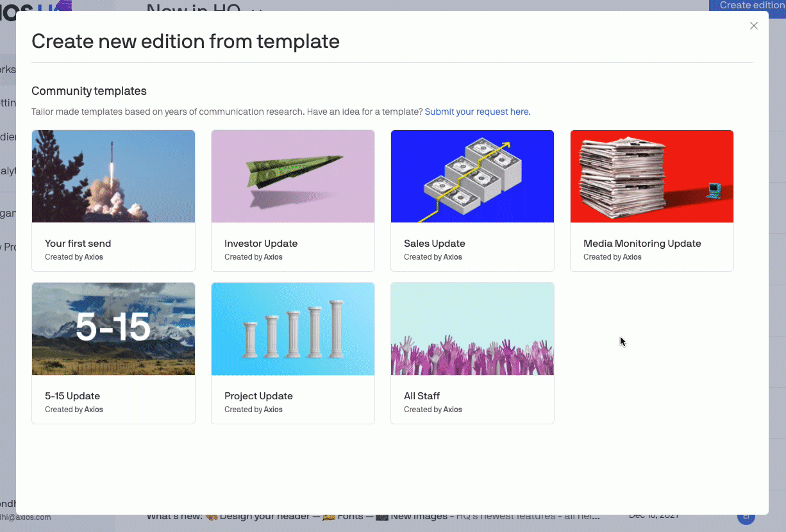The height and width of the screenshot is (532, 786).
Task: Choose the Project Update template title
Action: 258,396
